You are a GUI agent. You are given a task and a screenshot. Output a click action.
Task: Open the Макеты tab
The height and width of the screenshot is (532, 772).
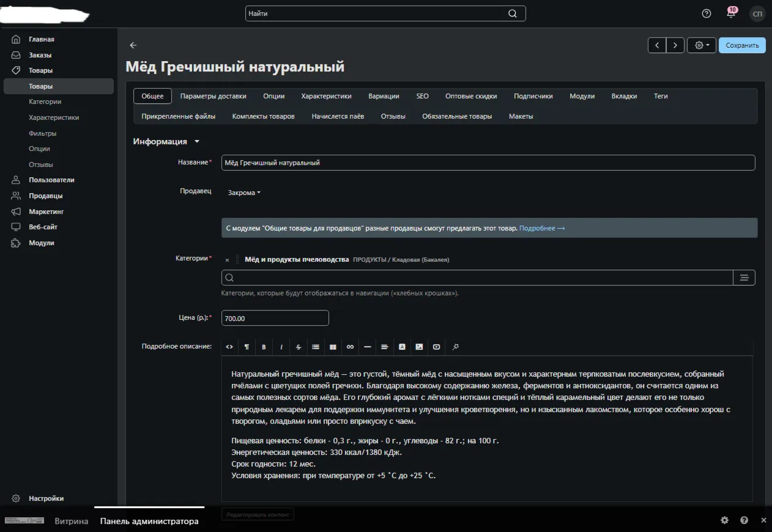(x=521, y=116)
